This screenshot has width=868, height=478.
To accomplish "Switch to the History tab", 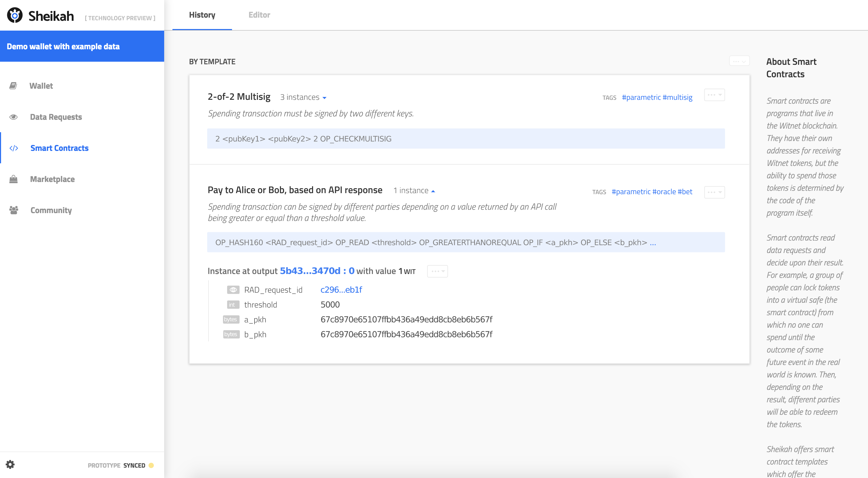I will point(202,15).
